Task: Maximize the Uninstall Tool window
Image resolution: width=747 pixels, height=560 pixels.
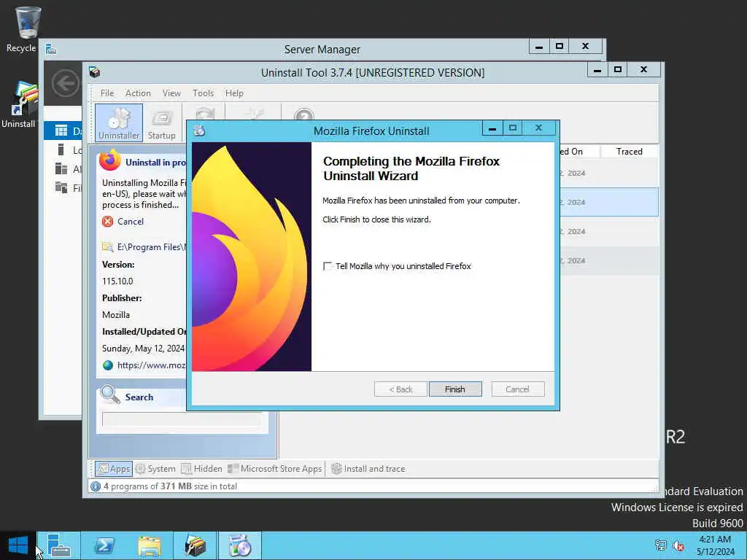Action: (x=618, y=69)
